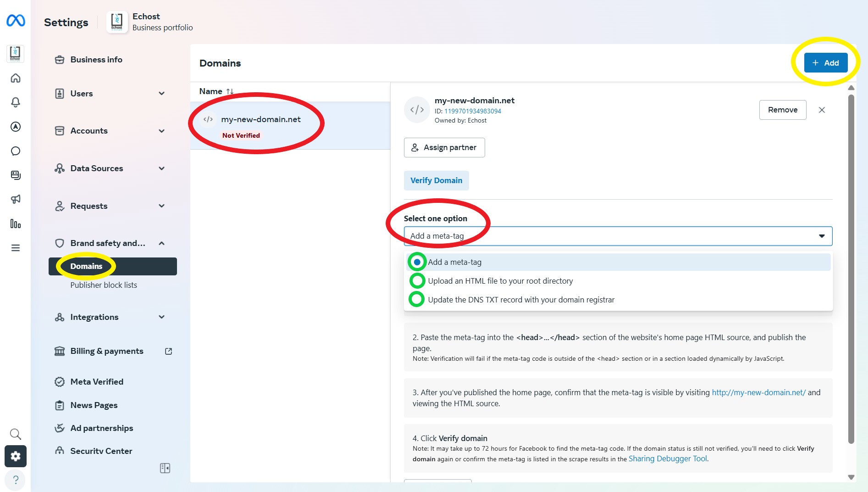The height and width of the screenshot is (492, 868).
Task: Open inbox chat bubble icon
Action: click(16, 151)
